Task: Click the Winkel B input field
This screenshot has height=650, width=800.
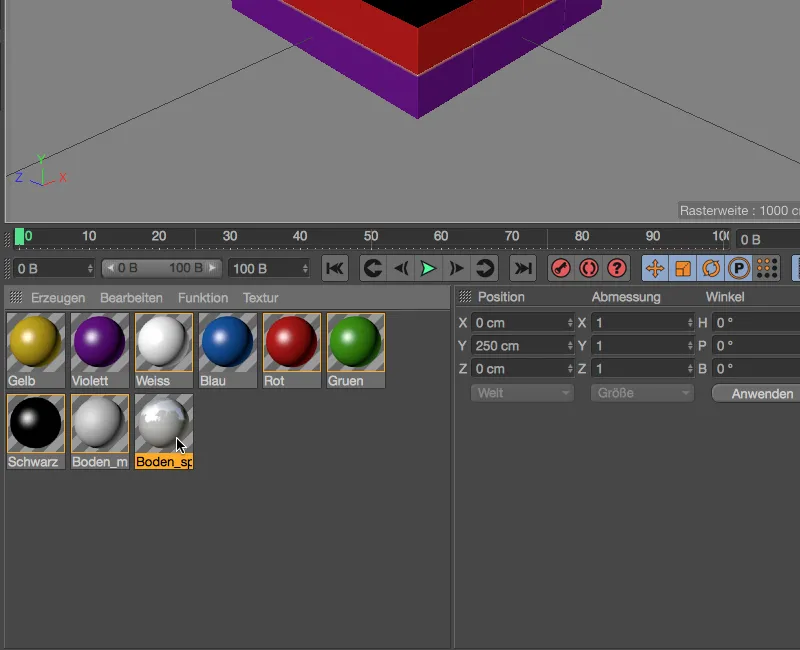Action: point(756,369)
